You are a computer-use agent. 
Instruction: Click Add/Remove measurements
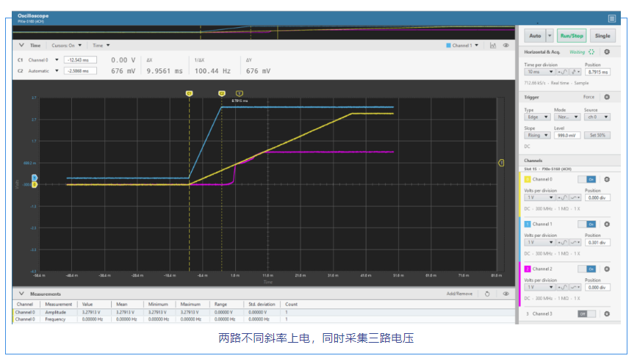point(459,294)
